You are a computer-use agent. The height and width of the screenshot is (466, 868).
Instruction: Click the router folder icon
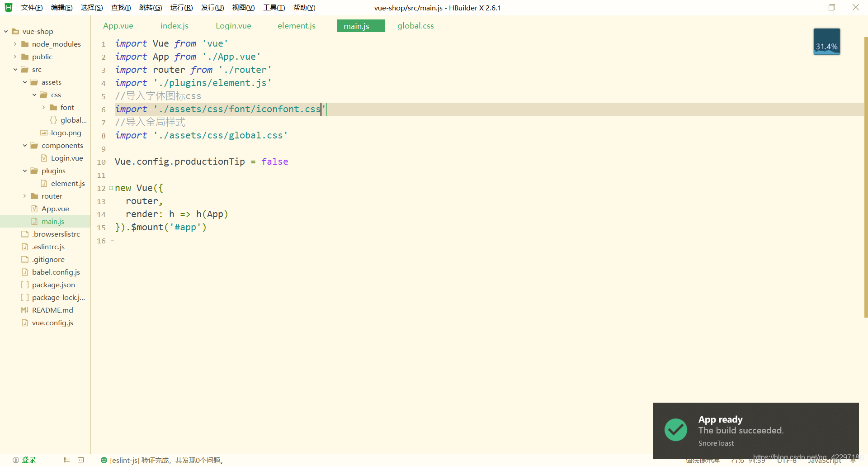click(34, 196)
